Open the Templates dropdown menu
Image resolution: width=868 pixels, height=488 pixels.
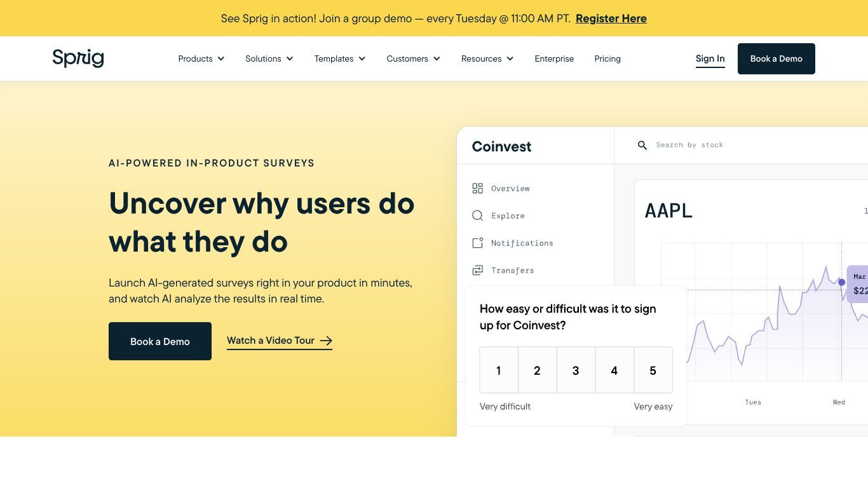(340, 58)
